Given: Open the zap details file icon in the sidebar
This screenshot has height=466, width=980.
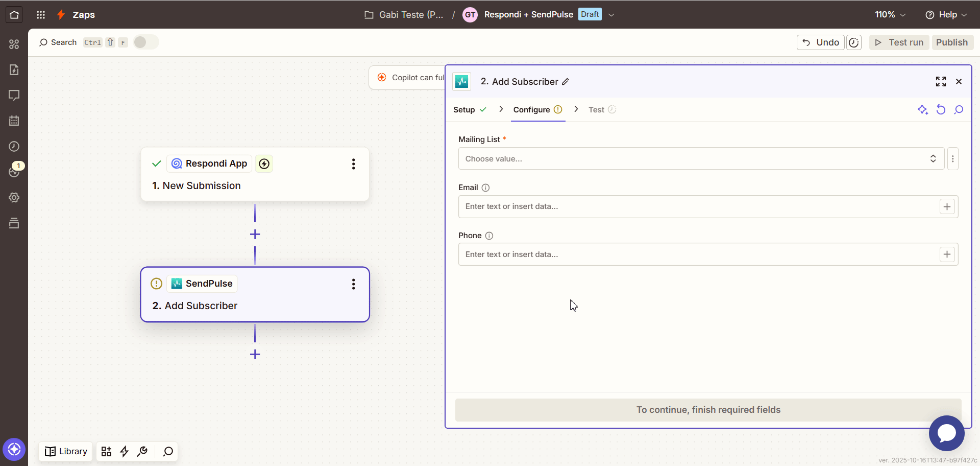Looking at the screenshot, I should (x=14, y=70).
